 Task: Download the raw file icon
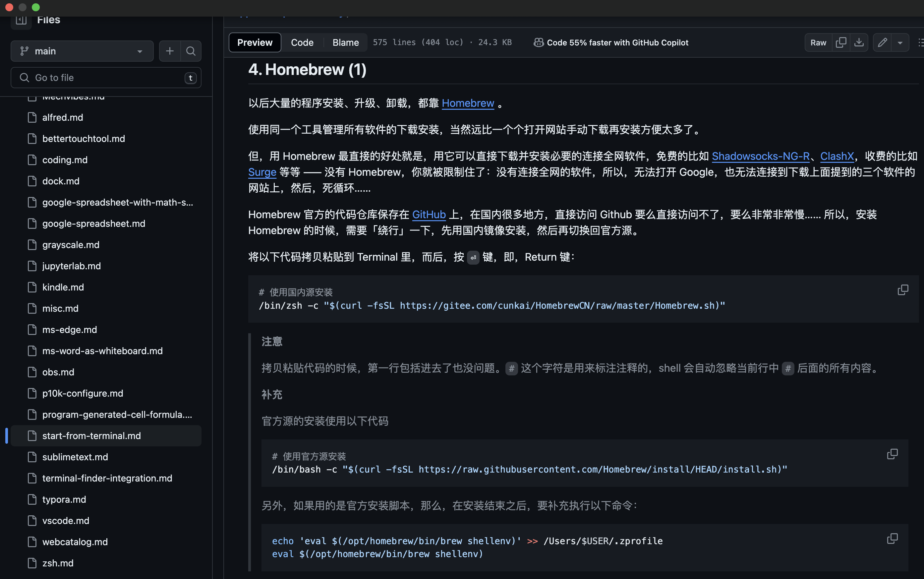click(859, 42)
